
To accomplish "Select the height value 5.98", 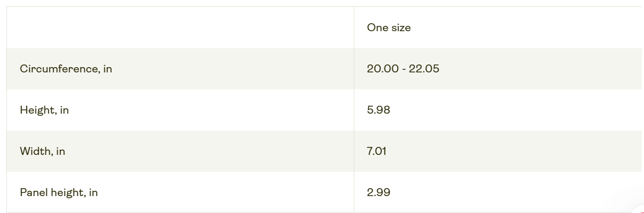I will [x=378, y=110].
